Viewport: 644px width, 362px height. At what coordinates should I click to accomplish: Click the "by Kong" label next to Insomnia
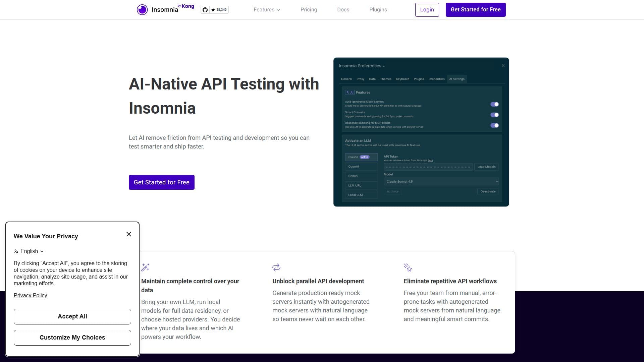click(x=186, y=6)
